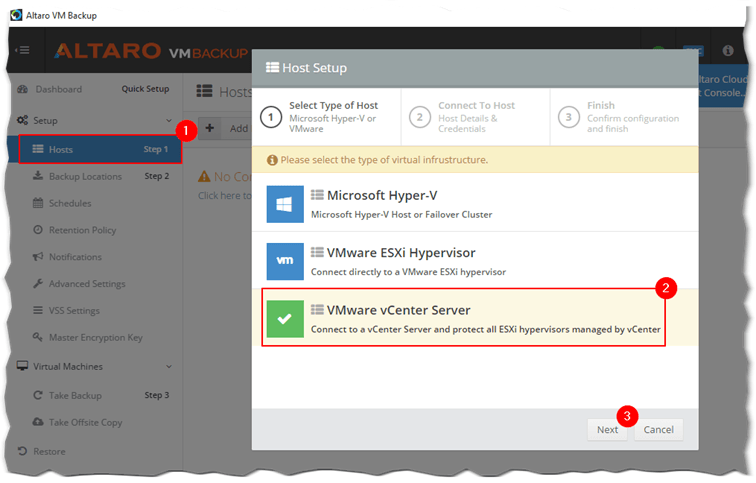Viewport: 756px width, 483px height.
Task: Click the Retention Policy clock icon
Action: point(38,229)
